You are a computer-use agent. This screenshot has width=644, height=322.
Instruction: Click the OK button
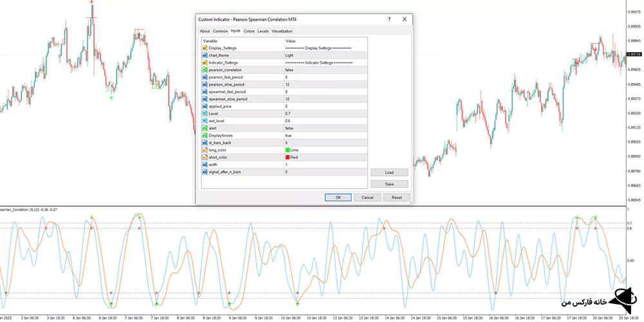pos(338,198)
